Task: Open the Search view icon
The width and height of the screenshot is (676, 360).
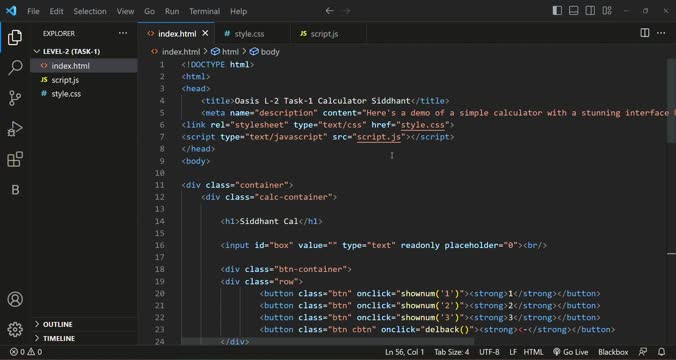Action: (15, 68)
